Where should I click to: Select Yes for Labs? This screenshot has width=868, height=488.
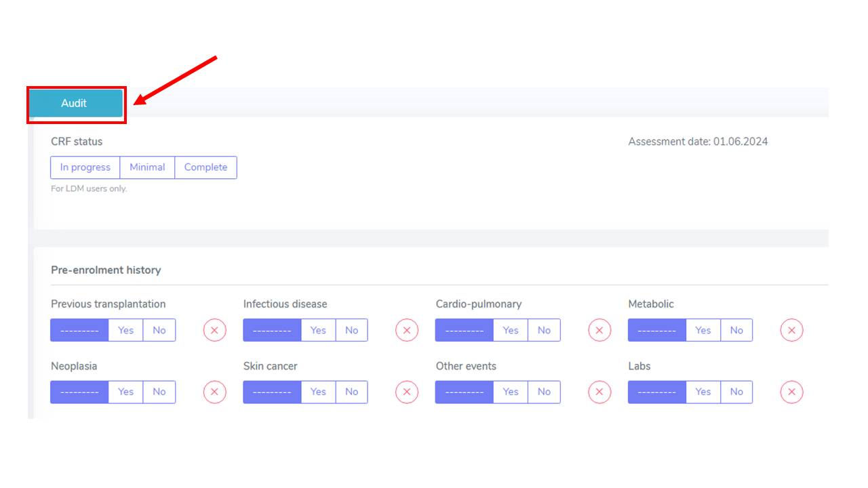pyautogui.click(x=703, y=392)
